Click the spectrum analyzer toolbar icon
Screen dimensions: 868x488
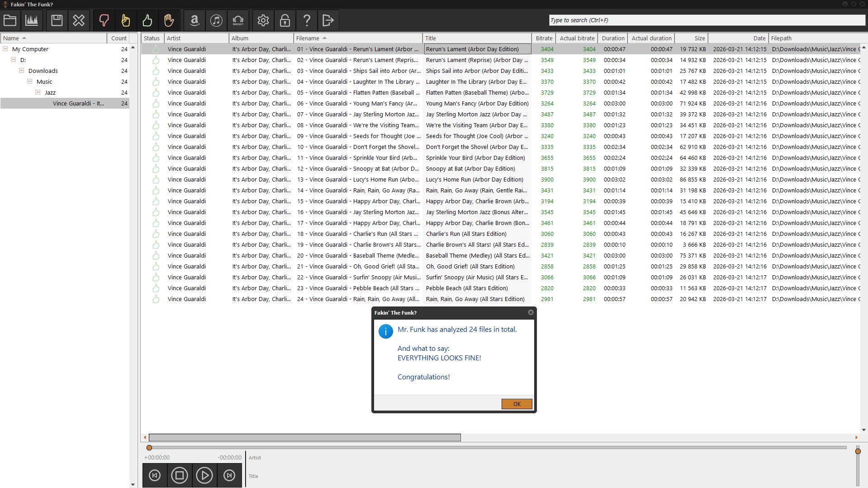[x=32, y=20]
